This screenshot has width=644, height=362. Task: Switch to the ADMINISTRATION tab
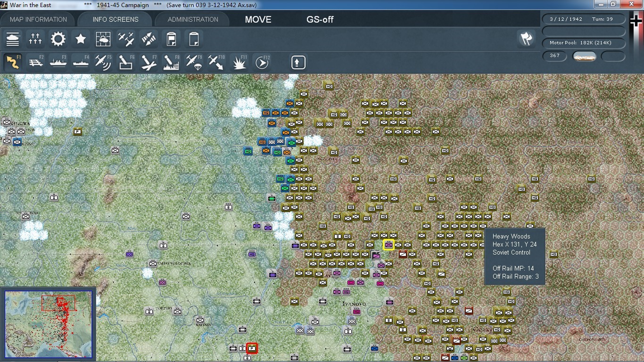[193, 19]
